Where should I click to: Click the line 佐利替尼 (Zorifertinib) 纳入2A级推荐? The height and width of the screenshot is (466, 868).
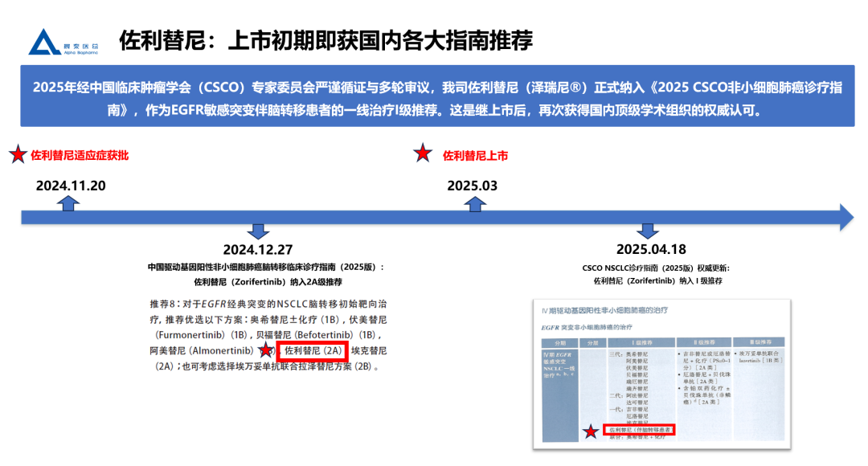pos(268,282)
